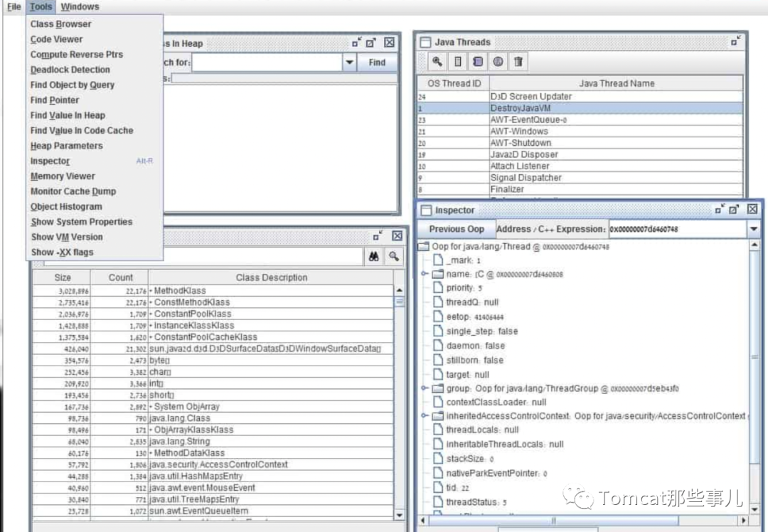Open the search-for dropdown in Find Value In Heap window

point(349,62)
